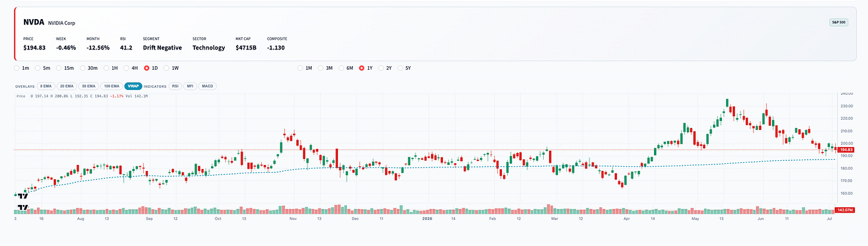The image size is (868, 246).
Task: Enable the 8 EMA overlay
Action: pyautogui.click(x=45, y=86)
